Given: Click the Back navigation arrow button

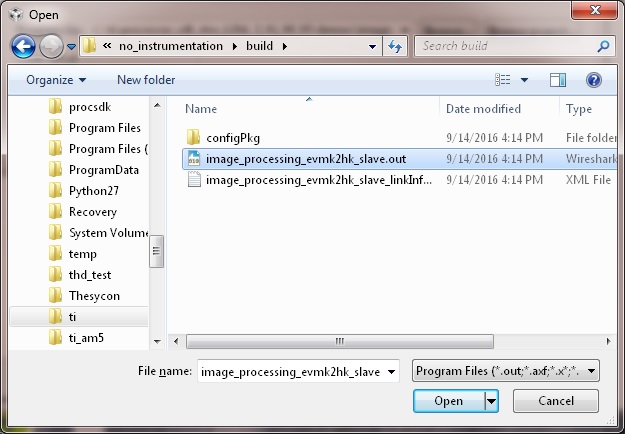Looking at the screenshot, I should [24, 46].
